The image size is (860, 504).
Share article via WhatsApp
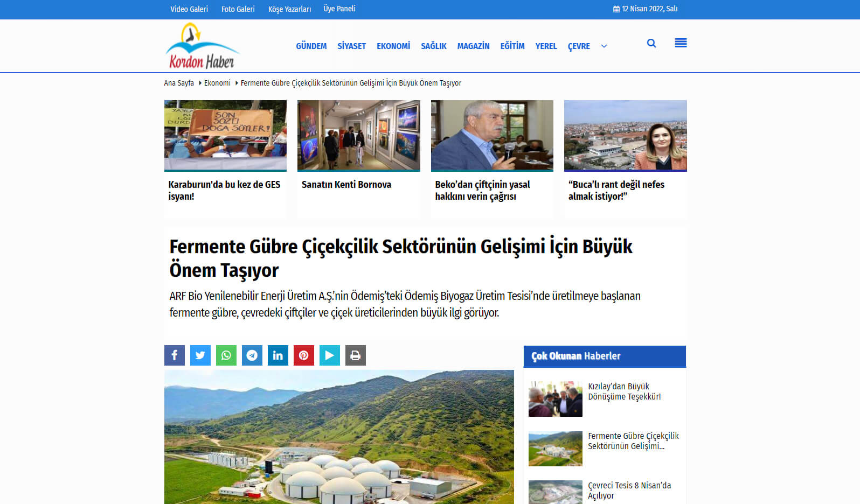[226, 355]
